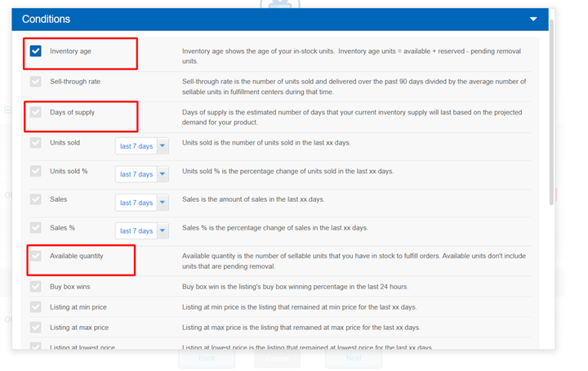Enable the Sales % checkbox
Viewport: 588px width, 371px height.
36,228
